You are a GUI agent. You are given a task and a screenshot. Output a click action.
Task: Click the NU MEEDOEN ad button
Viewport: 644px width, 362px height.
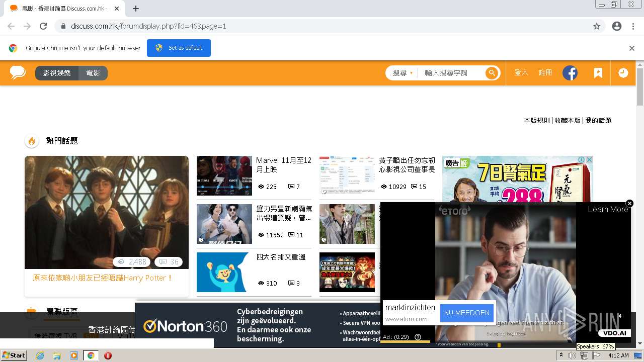(466, 313)
